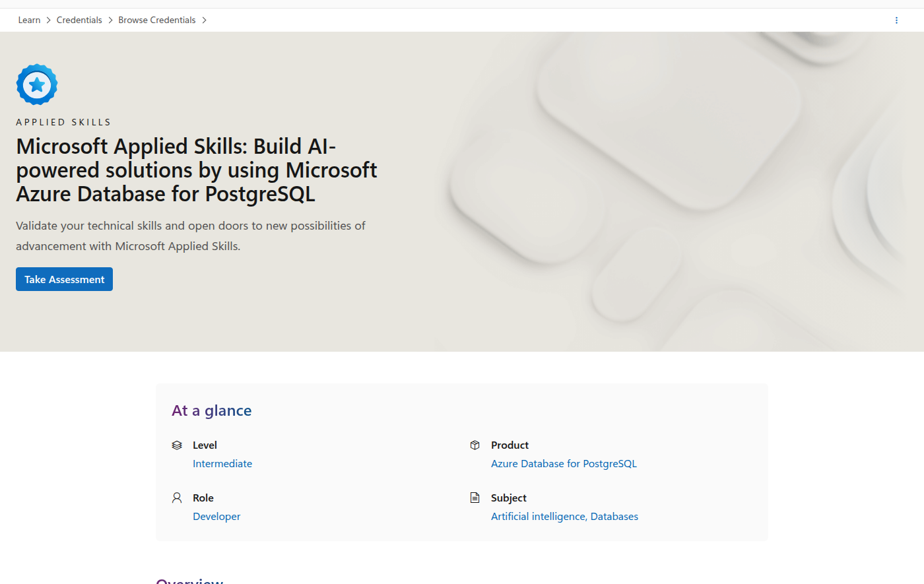Open the three-dot more actions menu
This screenshot has height=584, width=924.
(896, 20)
